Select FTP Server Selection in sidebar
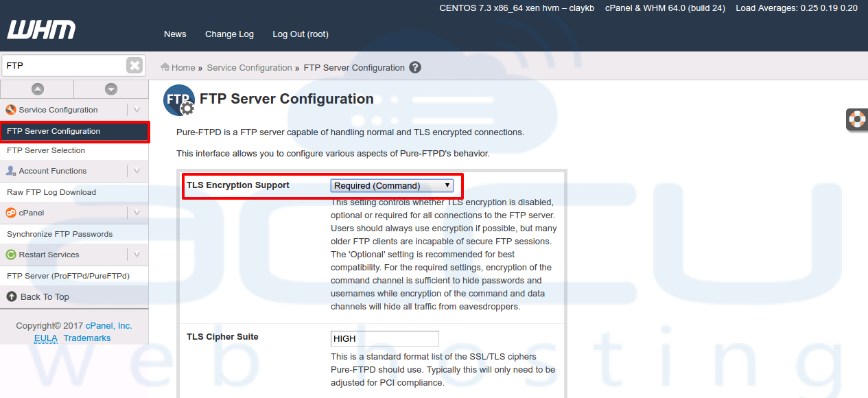 click(46, 150)
